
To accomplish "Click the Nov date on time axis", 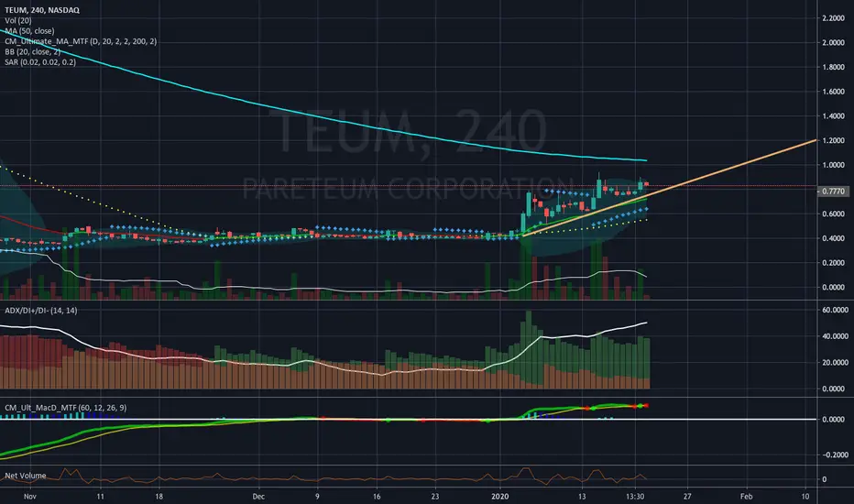I will tap(30, 497).
